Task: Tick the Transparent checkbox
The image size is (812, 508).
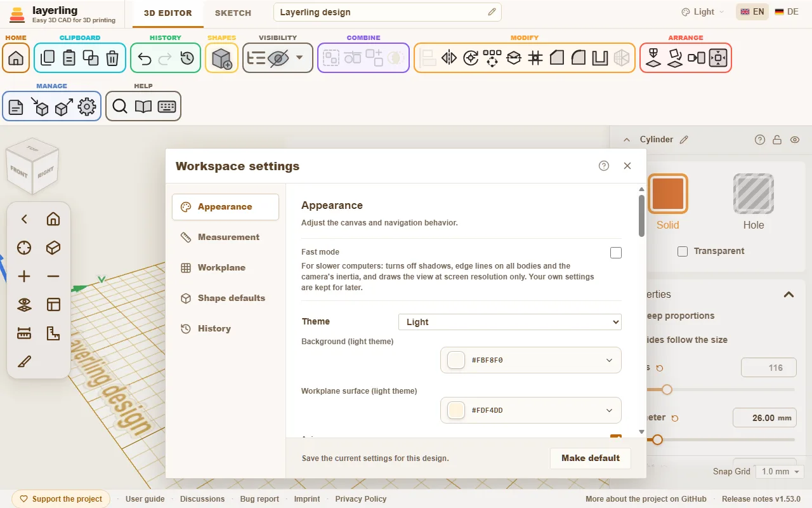Action: tap(683, 251)
